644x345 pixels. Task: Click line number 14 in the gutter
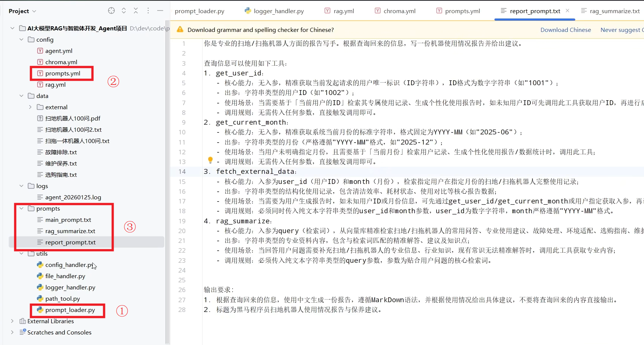pos(182,172)
